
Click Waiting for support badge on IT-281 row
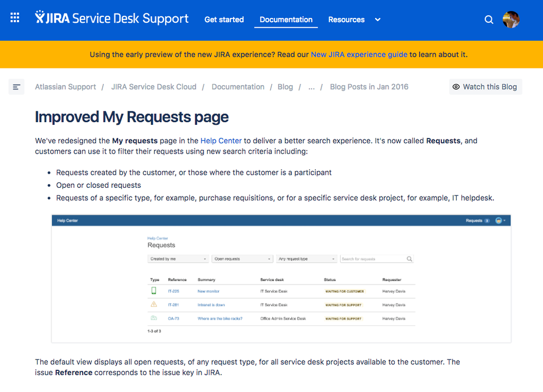pos(343,305)
